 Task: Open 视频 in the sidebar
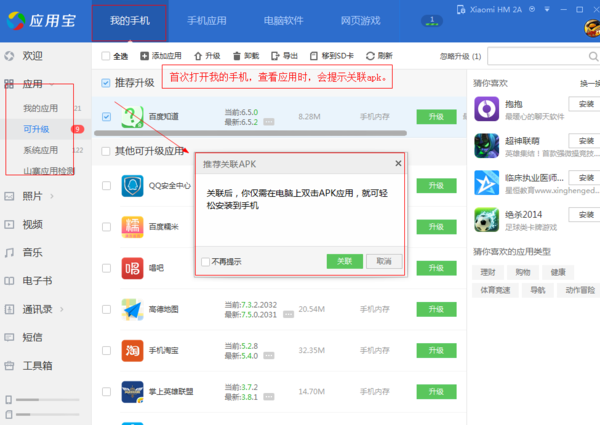click(x=33, y=224)
